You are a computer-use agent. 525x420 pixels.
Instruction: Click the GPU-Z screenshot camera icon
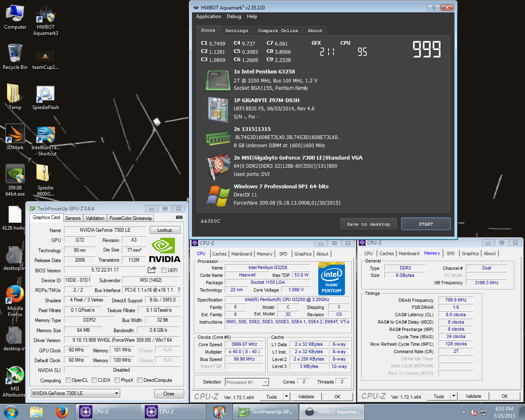[x=179, y=217]
